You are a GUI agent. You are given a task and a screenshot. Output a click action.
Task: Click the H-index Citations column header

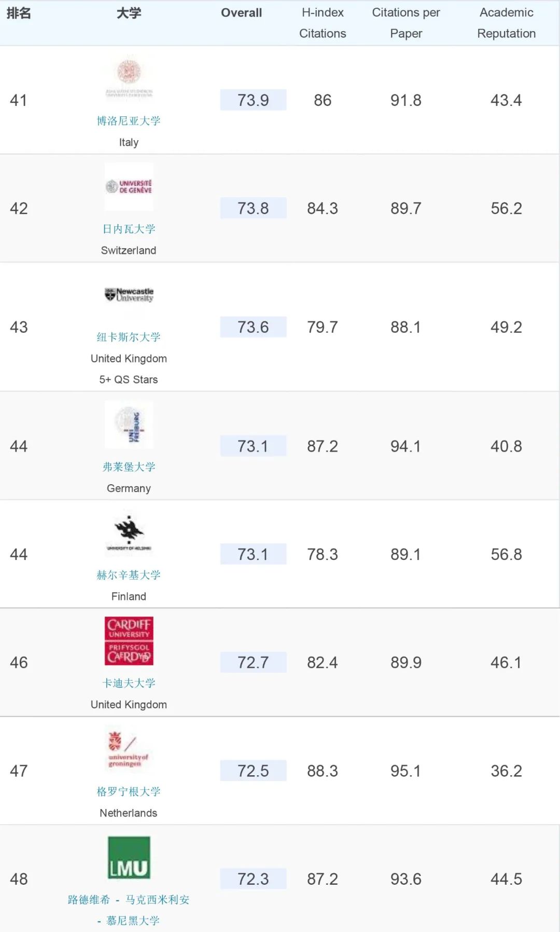click(323, 23)
